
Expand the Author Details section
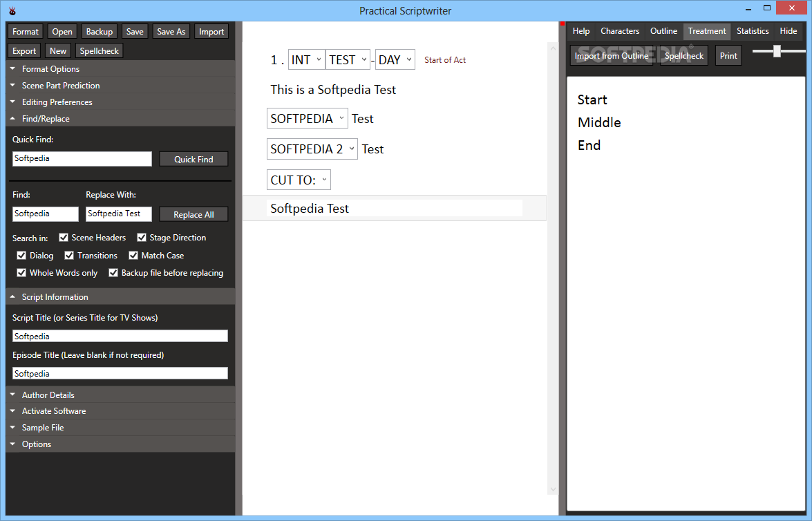click(x=120, y=395)
